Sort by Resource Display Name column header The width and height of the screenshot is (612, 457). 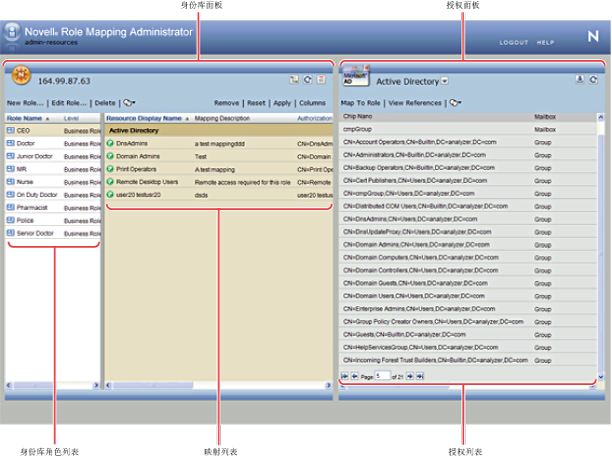[x=144, y=118]
